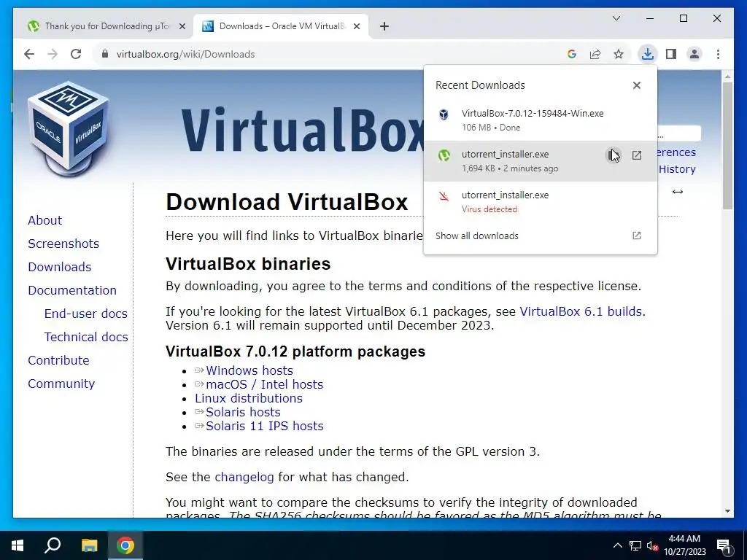Viewport: 747px width, 560px height.
Task: Close the VirtualBox Downloads tab
Action: [356, 27]
